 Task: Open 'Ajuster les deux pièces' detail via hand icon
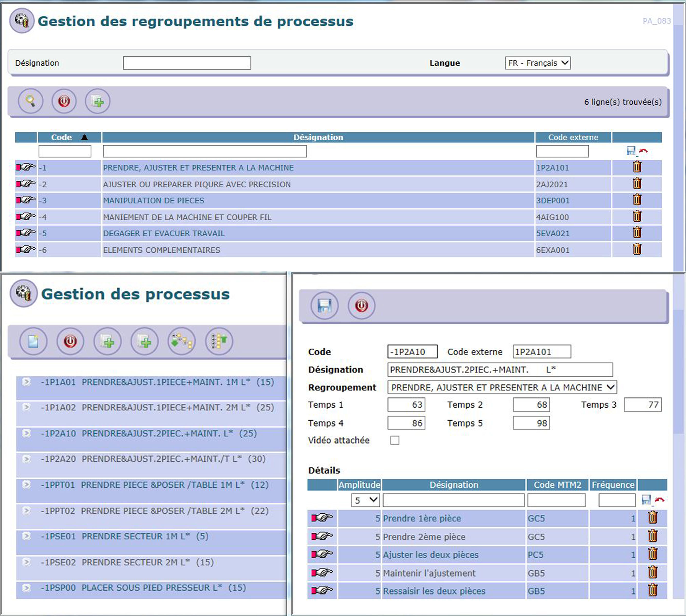point(322,554)
